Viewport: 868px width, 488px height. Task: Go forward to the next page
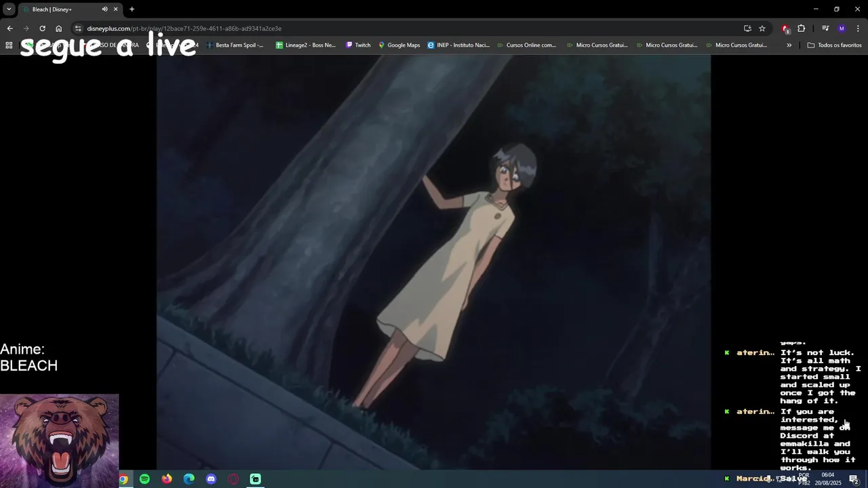(26, 28)
